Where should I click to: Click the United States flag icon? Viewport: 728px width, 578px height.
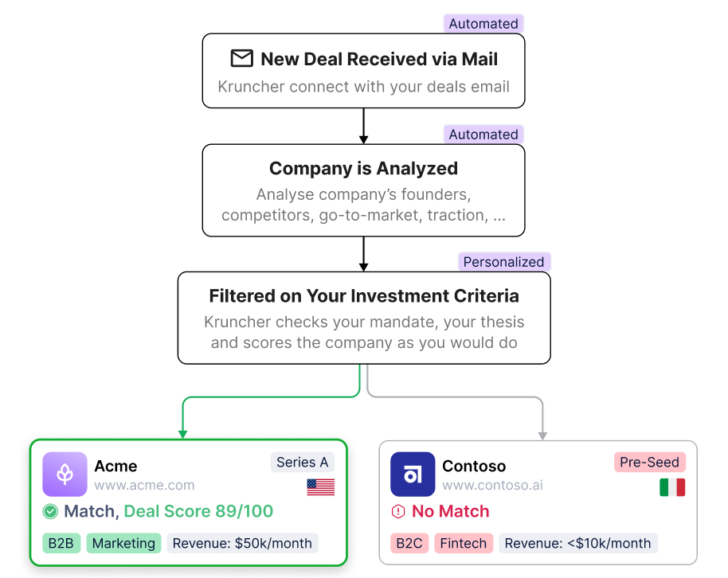click(320, 487)
